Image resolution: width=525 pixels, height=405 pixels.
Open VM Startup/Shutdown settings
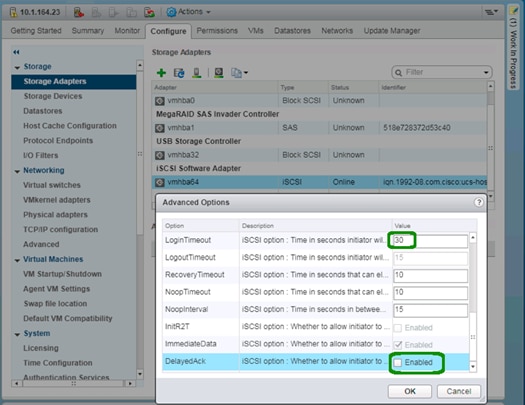tap(62, 274)
